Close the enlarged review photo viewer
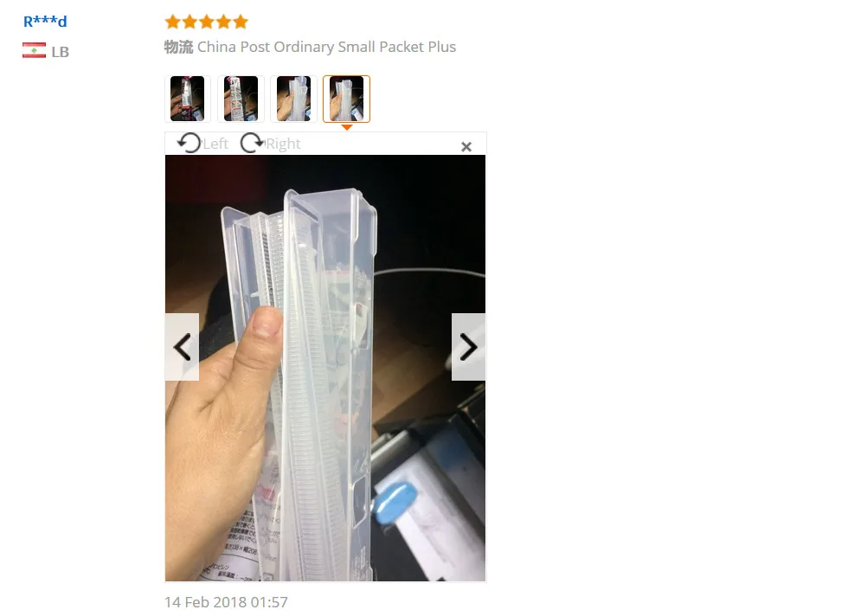The image size is (861, 616). [466, 146]
